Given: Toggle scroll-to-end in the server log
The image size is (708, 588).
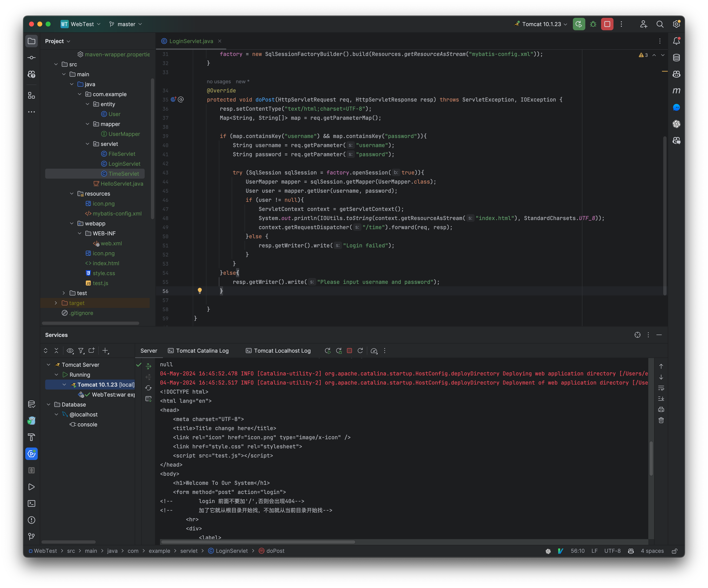Looking at the screenshot, I should coord(661,399).
